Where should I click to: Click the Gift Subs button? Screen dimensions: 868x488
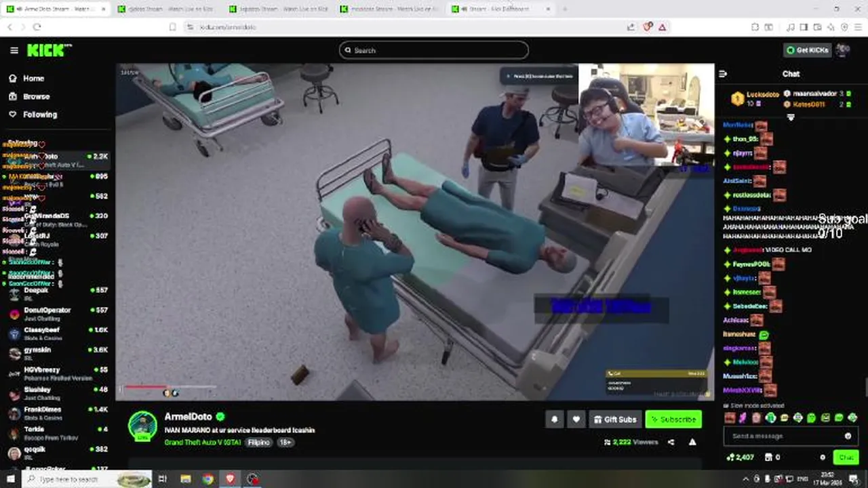615,420
